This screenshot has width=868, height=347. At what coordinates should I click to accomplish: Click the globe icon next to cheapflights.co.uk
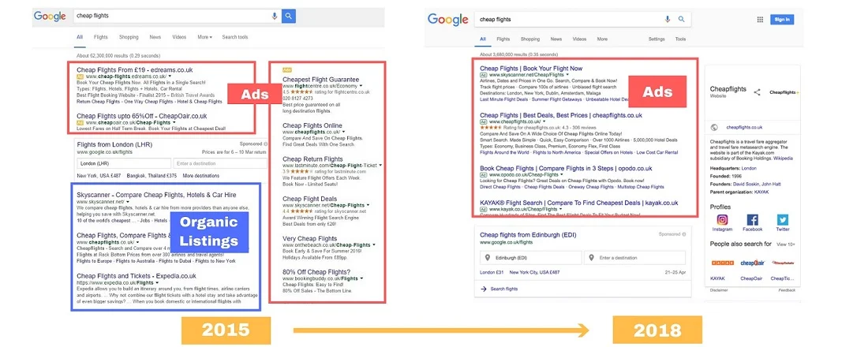(714, 127)
